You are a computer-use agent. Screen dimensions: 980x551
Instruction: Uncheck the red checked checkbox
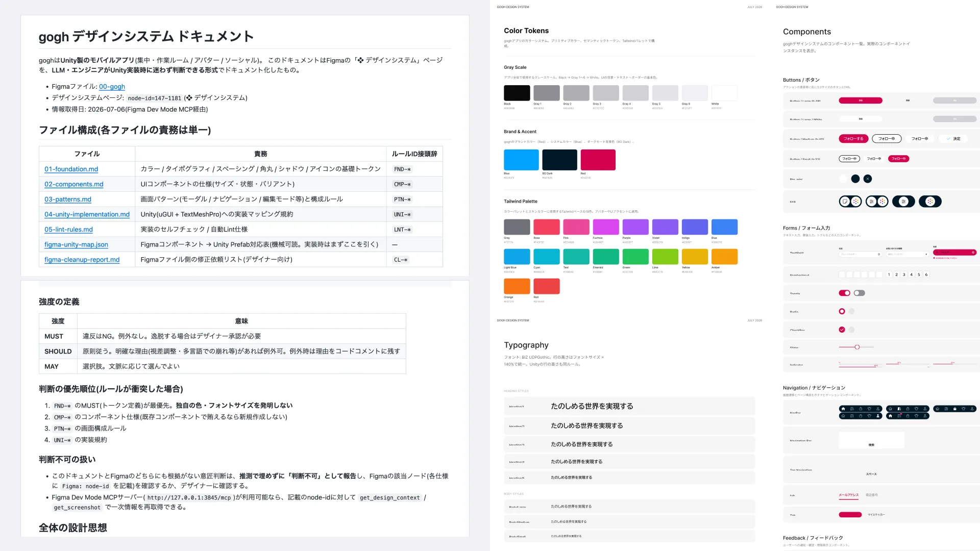point(842,330)
